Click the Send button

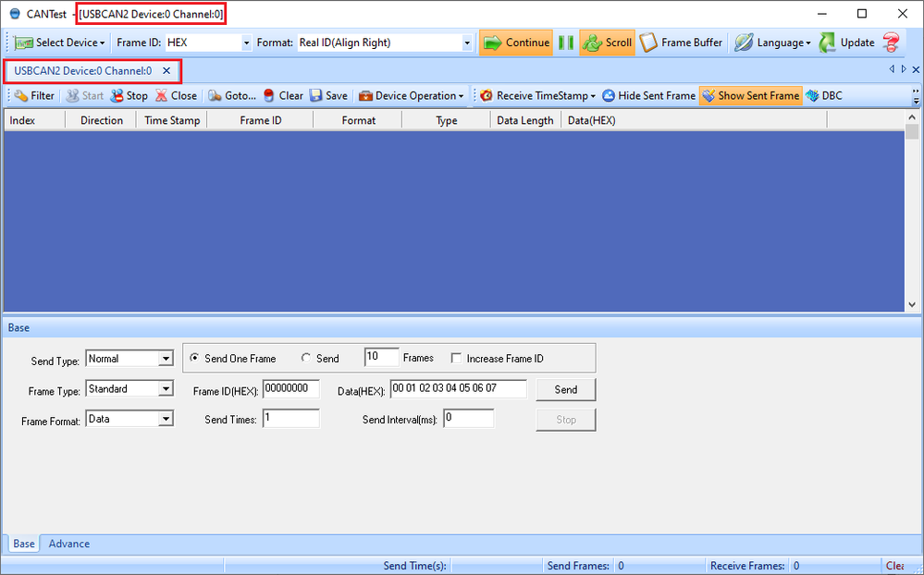click(x=566, y=389)
